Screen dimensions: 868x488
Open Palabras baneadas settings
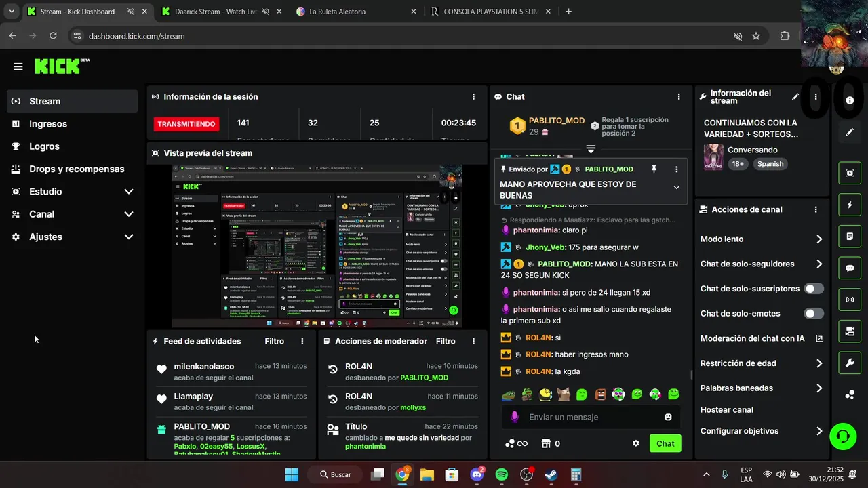click(819, 388)
